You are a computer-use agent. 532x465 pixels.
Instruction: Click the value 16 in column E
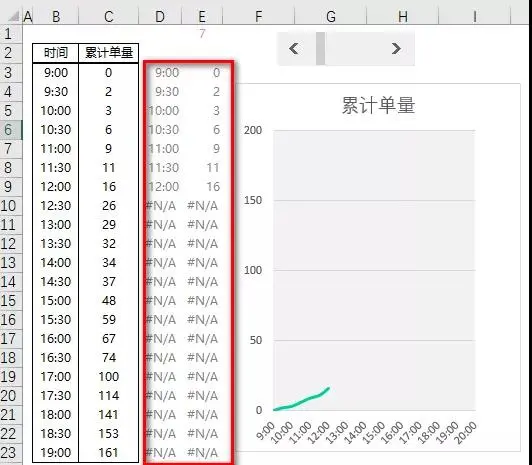point(213,187)
